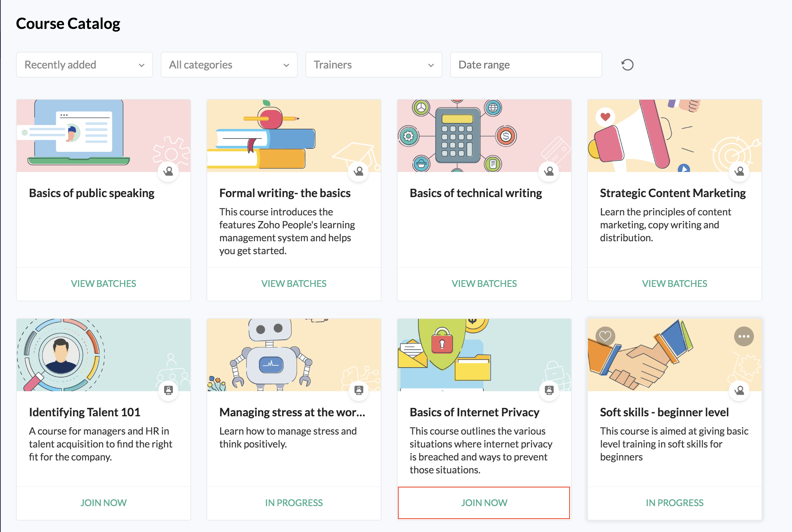Open the Strategic Content Marketing course title
Image resolution: width=792 pixels, height=532 pixels.
[x=672, y=193]
